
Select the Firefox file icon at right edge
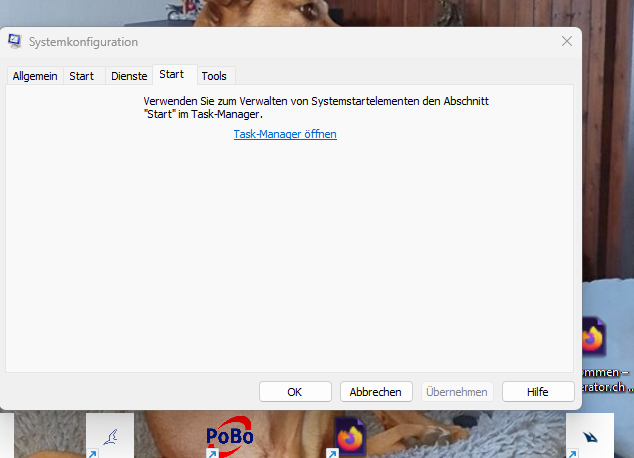593,339
